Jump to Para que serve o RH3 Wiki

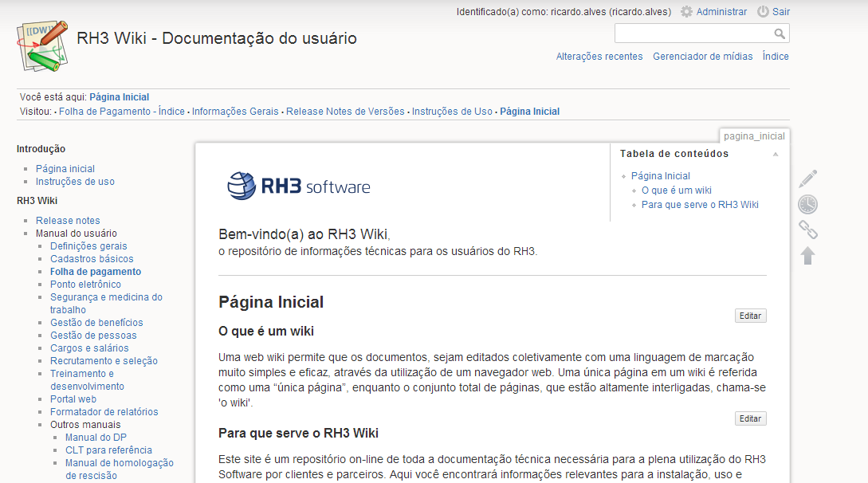(700, 205)
